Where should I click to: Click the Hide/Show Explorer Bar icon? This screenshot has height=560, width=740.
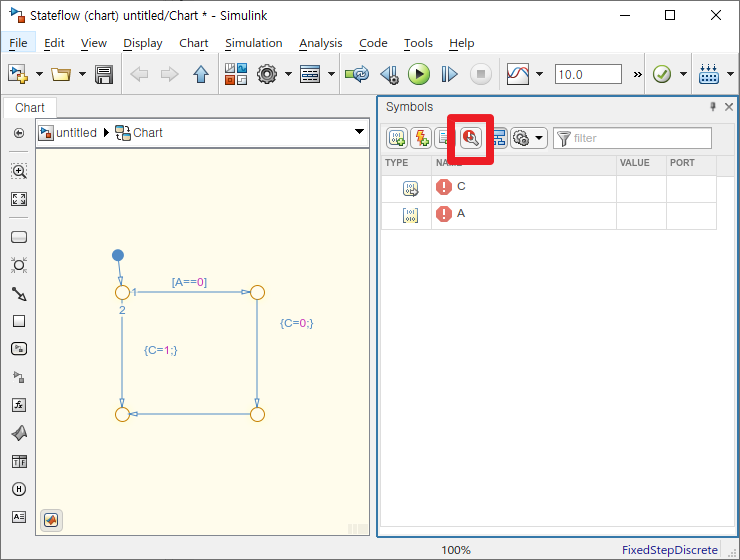[19, 133]
